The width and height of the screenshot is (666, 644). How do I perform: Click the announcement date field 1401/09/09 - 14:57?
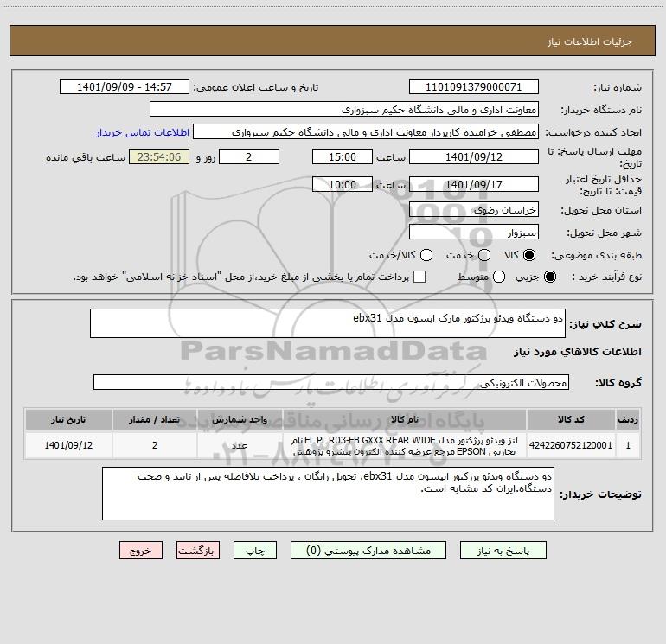point(125,87)
